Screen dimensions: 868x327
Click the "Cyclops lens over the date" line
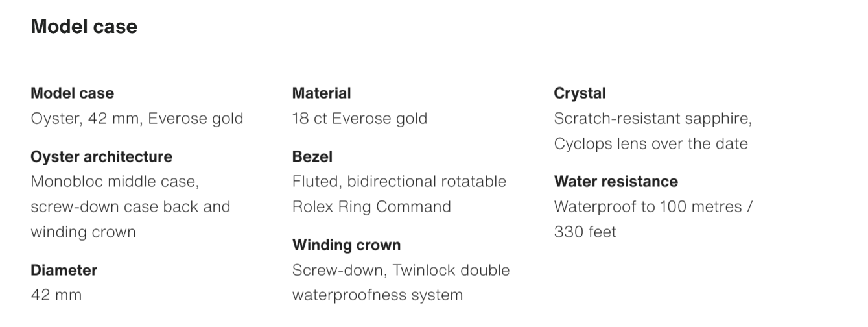click(x=651, y=144)
